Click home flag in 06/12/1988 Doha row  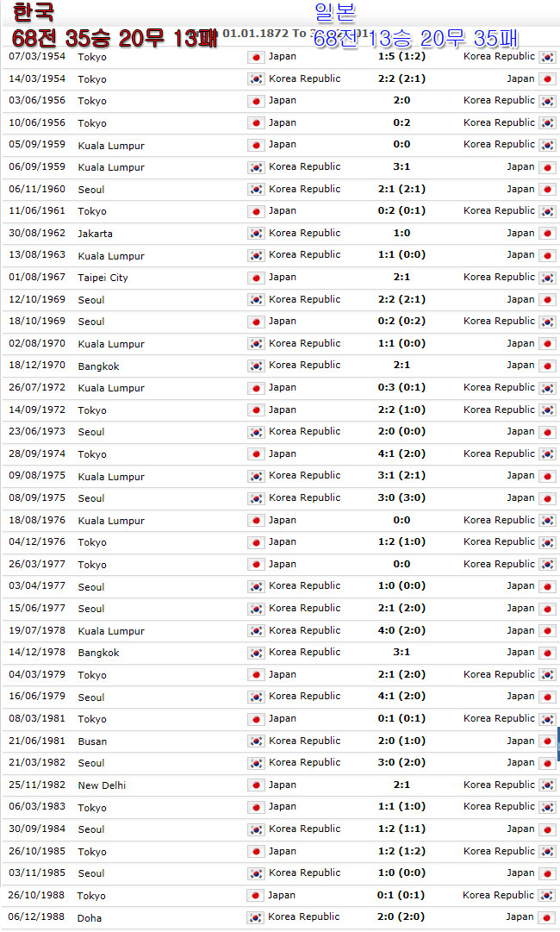pyautogui.click(x=255, y=917)
